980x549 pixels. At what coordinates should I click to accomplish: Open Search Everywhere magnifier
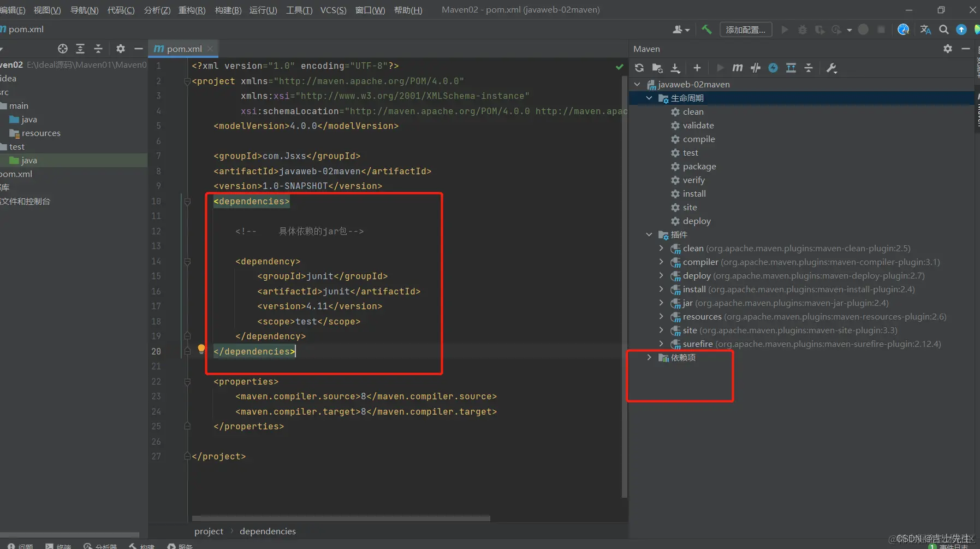click(943, 29)
